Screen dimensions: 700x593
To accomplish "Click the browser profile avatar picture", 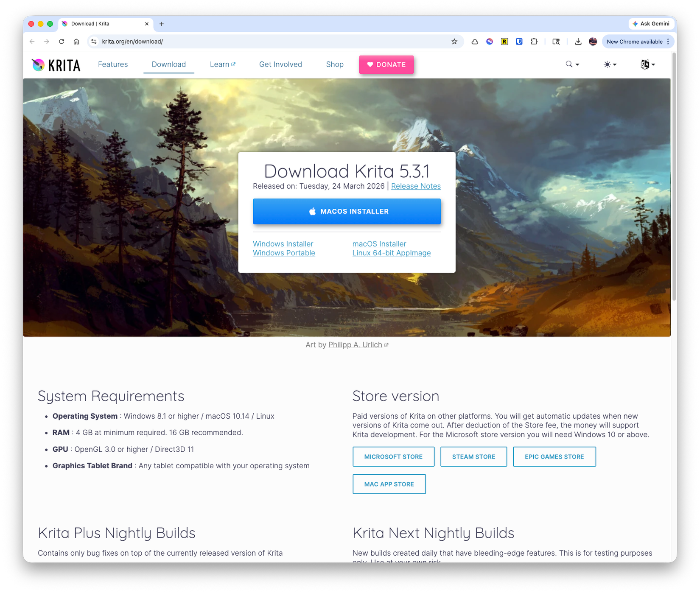I will 593,42.
